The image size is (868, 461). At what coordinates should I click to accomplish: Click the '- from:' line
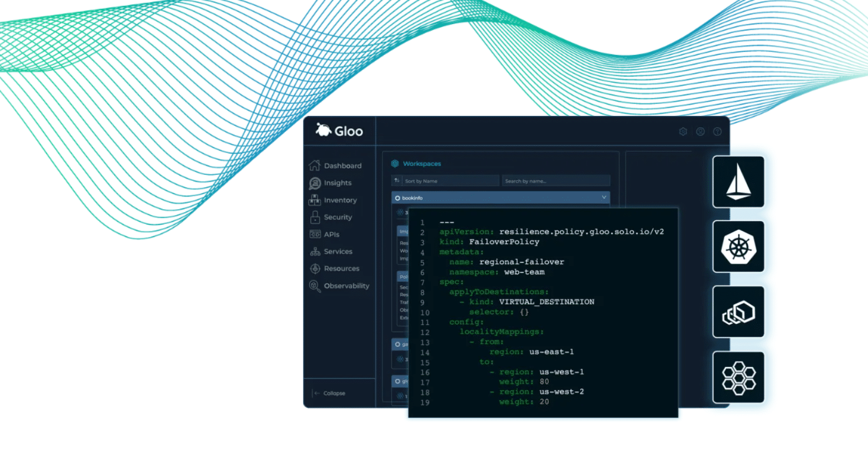pyautogui.click(x=487, y=342)
